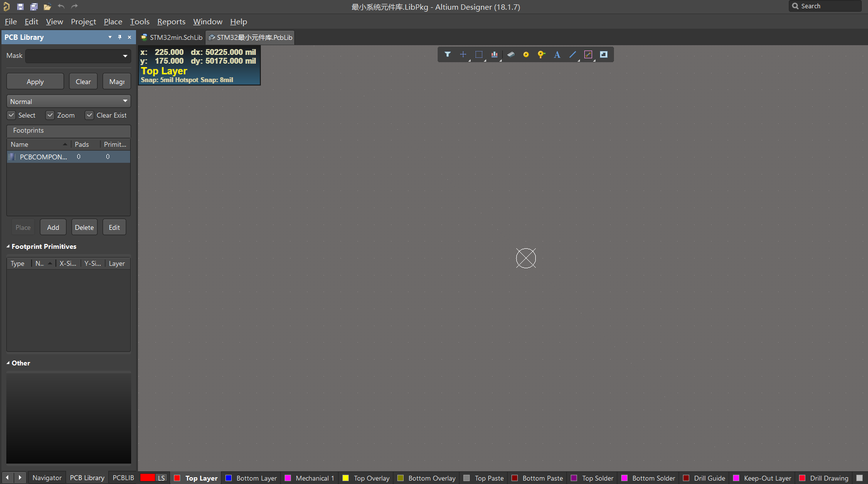Click the Redo arrow icon
Viewport: 868px width, 484px height.
coord(74,6)
